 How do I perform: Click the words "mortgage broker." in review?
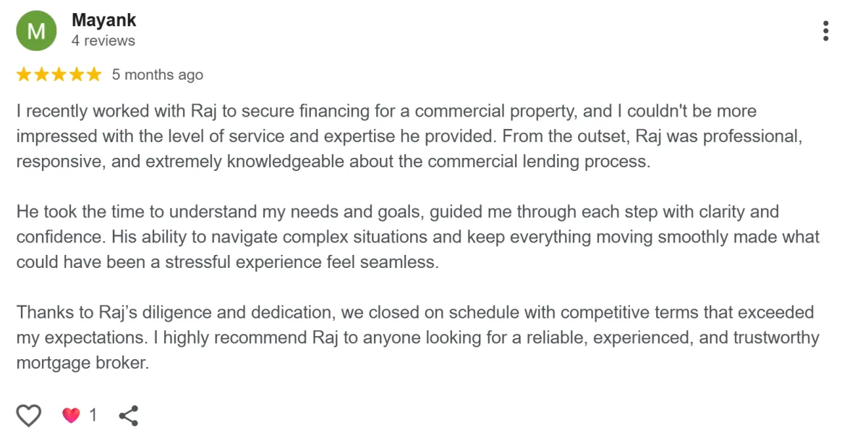point(82,364)
